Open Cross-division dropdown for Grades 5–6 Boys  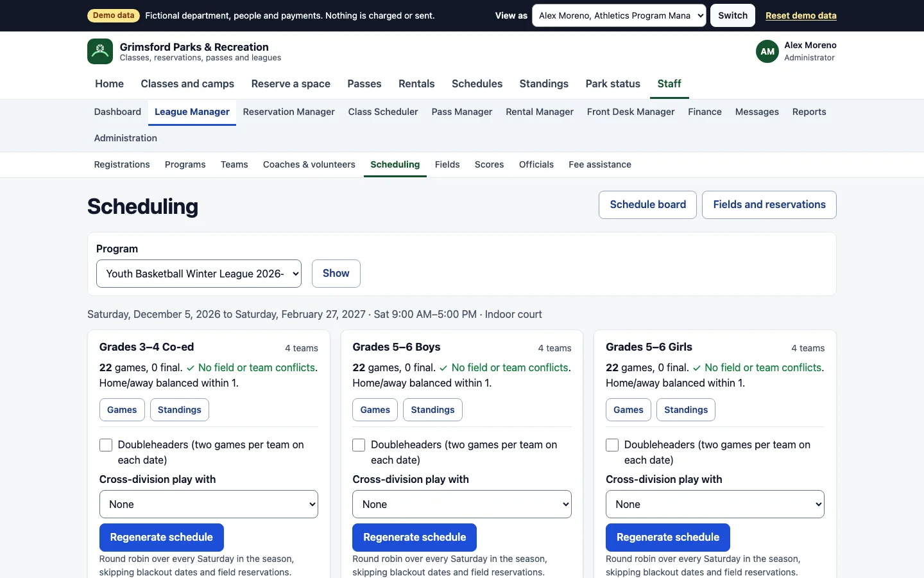[x=462, y=504]
